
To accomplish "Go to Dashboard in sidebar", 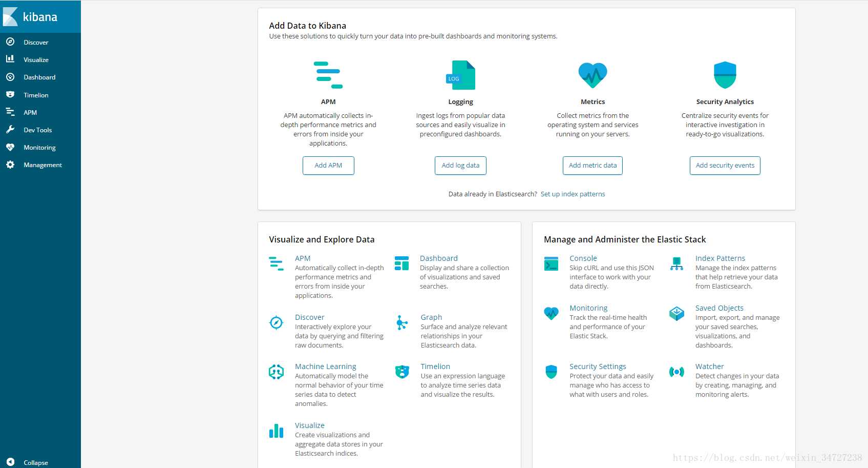I will pyautogui.click(x=39, y=77).
